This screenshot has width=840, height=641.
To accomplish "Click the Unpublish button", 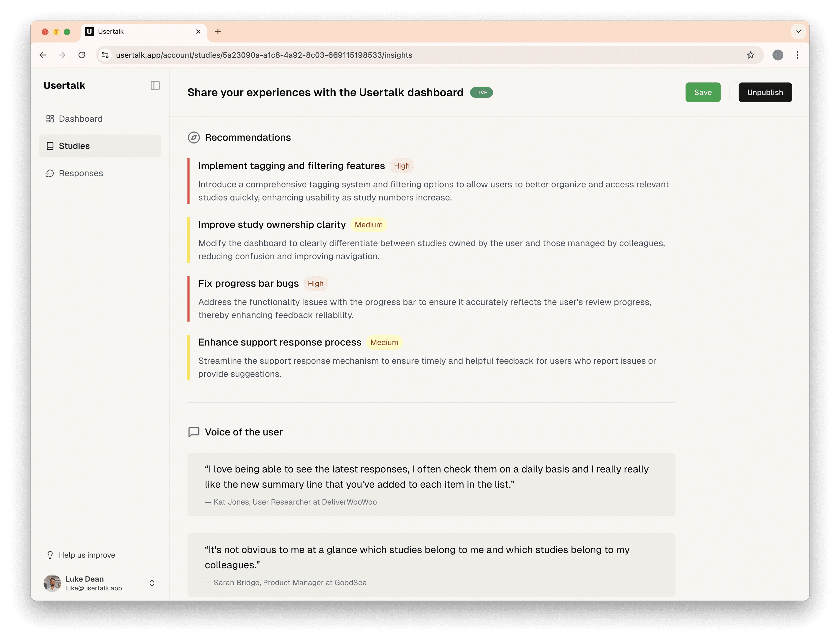I will pyautogui.click(x=765, y=92).
